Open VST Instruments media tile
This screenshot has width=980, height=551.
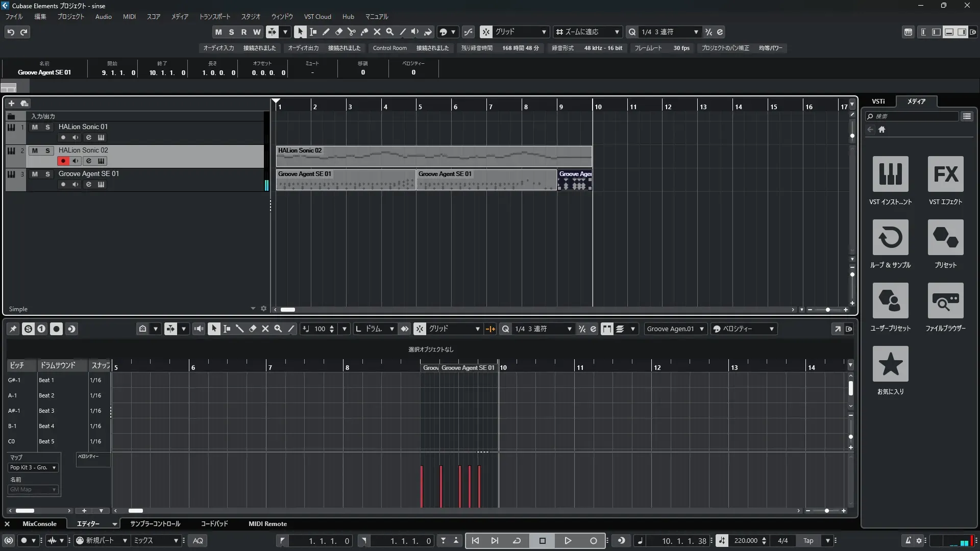(x=890, y=174)
